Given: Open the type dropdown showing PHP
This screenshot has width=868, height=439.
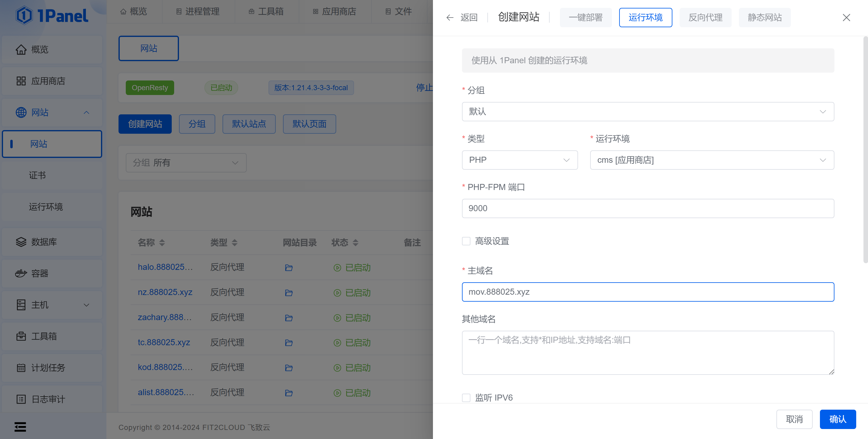Looking at the screenshot, I should [519, 160].
